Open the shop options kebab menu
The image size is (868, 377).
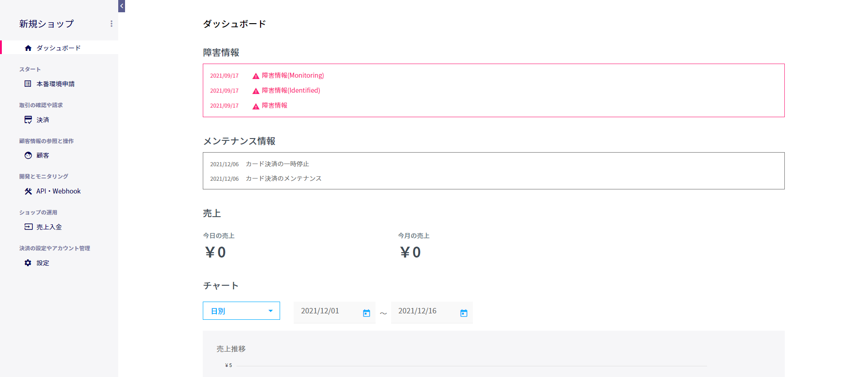tap(111, 23)
